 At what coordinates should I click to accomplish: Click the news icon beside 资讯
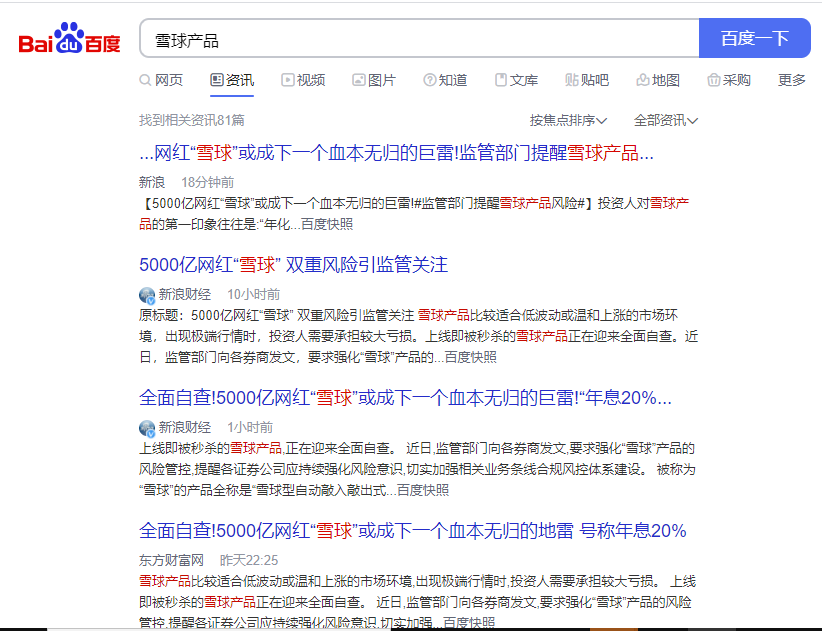217,80
